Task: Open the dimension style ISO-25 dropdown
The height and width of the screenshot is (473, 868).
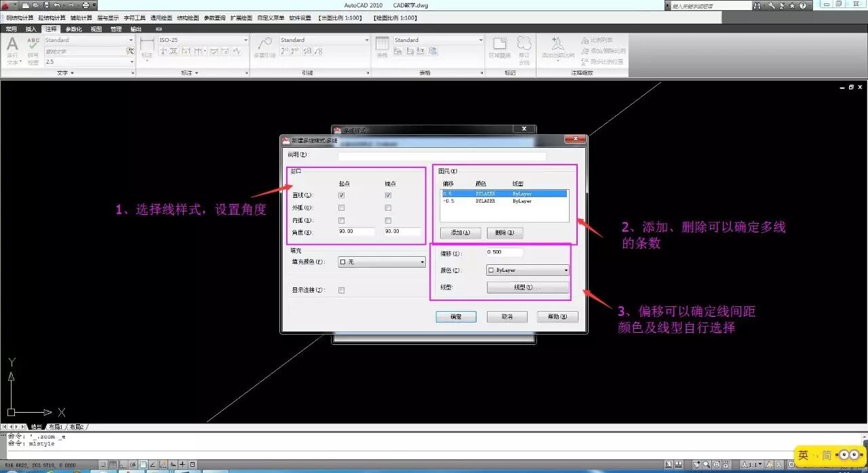Action: tap(203, 40)
